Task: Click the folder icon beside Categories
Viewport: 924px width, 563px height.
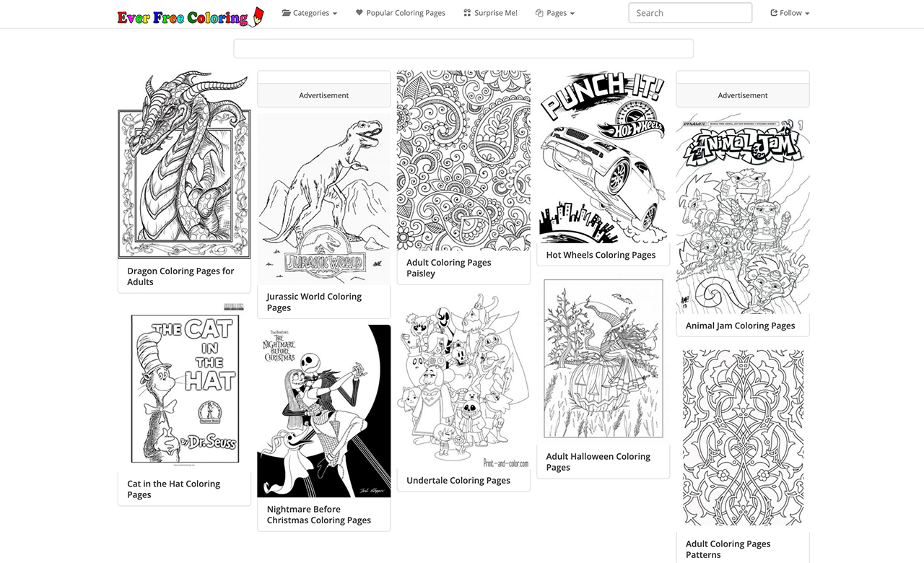Action: pos(287,13)
